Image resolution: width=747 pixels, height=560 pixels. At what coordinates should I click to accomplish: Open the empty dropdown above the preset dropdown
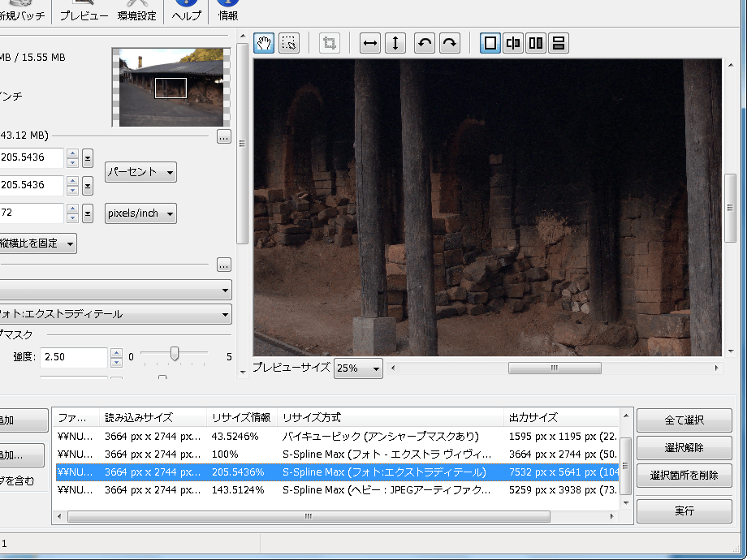click(114, 290)
